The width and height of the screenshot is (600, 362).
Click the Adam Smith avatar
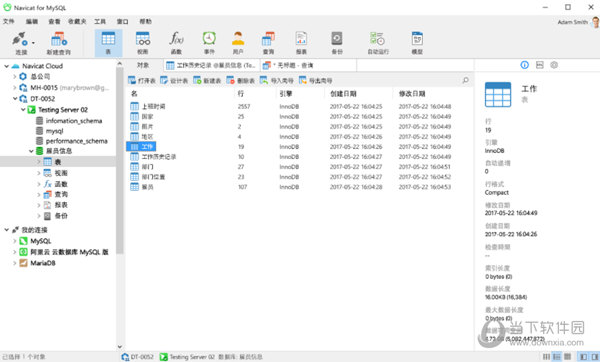(x=595, y=22)
